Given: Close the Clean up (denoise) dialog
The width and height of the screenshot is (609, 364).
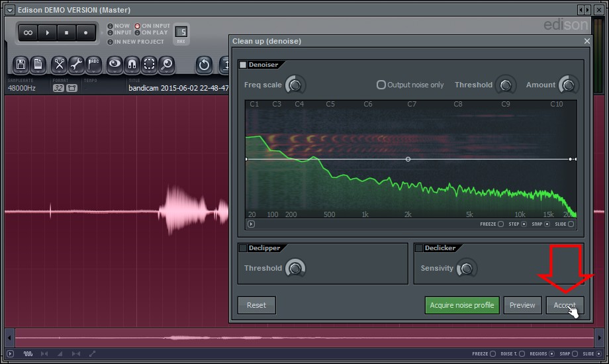Looking at the screenshot, I should point(586,41).
